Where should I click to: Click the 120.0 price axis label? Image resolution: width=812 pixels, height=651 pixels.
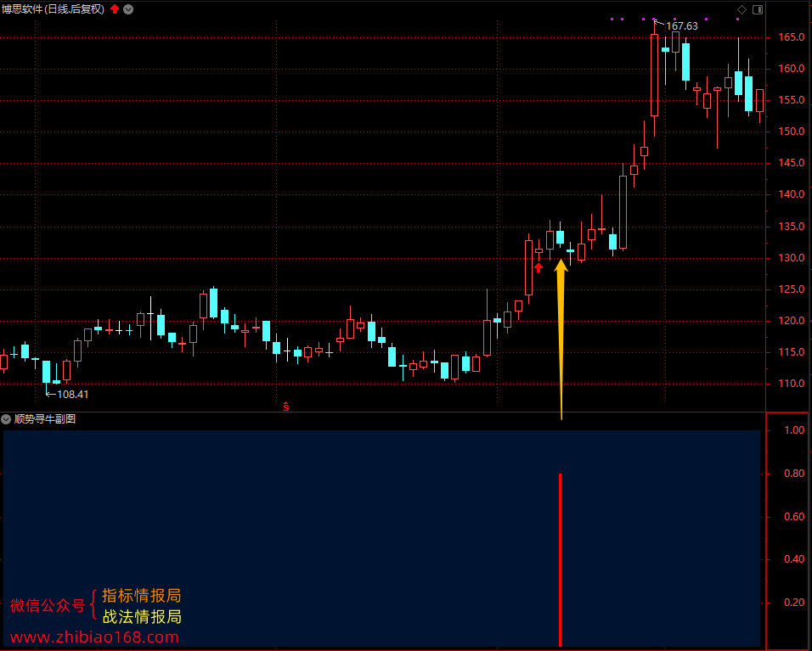tap(792, 321)
